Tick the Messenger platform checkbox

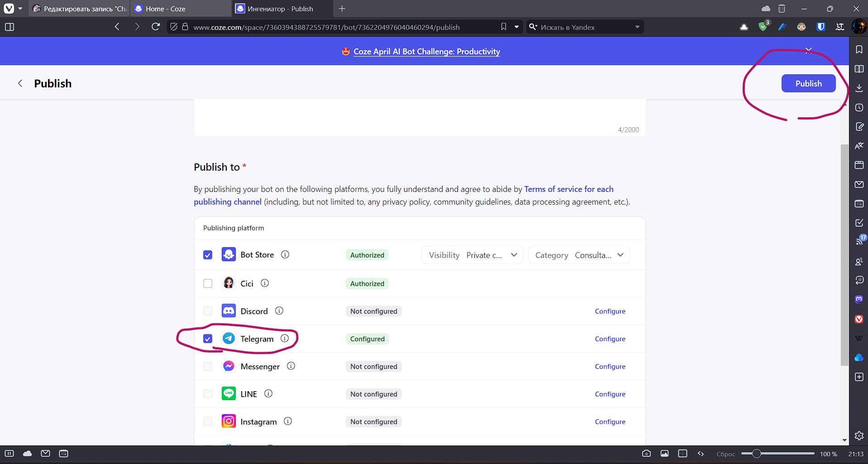[208, 366]
